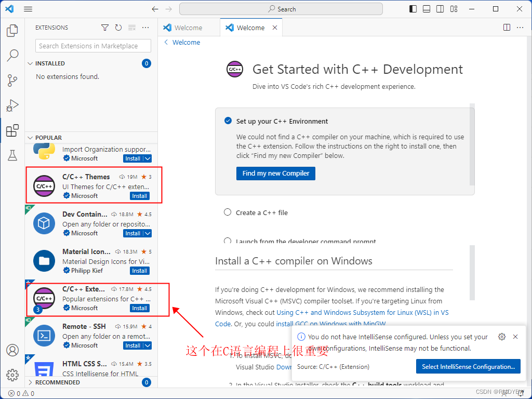Viewport: 532px width, 399px height.
Task: Open errors and warnings in status bar
Action: click(x=21, y=394)
